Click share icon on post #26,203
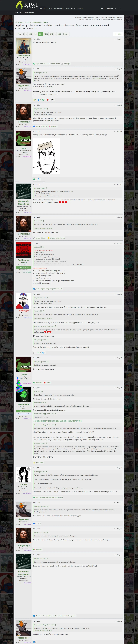138x644 pixels. point(115,105)
